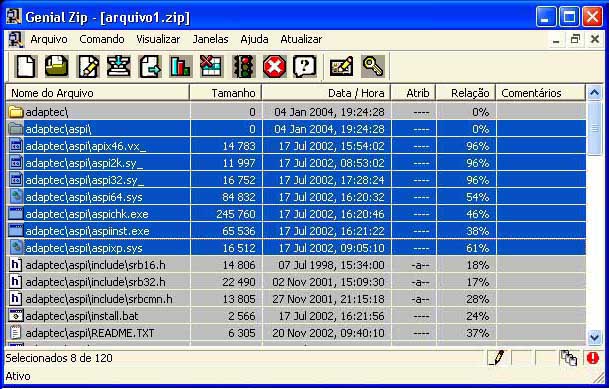Viewport: 609px width, 389px height.
Task: Open the Comando menu
Action: click(x=102, y=39)
